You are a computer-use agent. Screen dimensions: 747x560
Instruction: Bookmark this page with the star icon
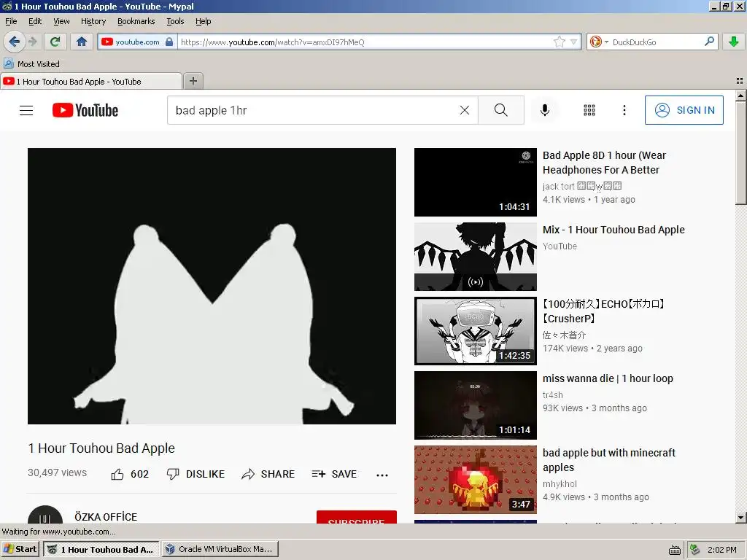tap(560, 42)
